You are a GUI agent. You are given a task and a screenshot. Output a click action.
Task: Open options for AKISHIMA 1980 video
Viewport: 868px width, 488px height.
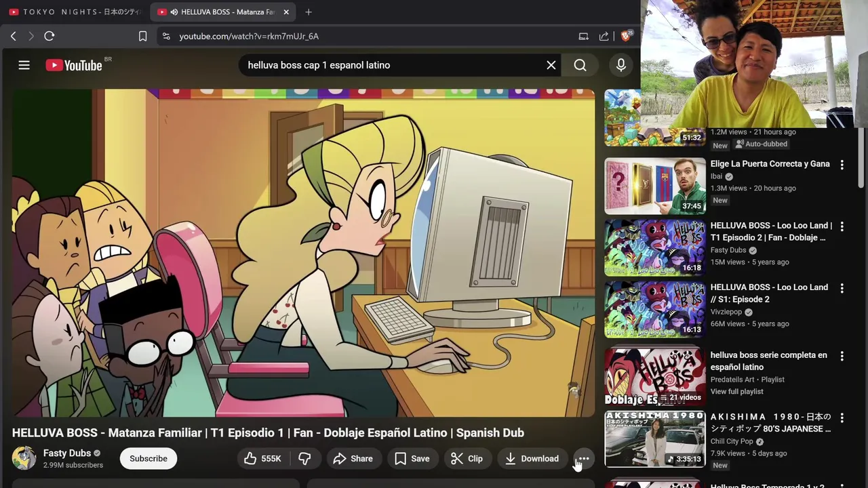click(x=842, y=418)
